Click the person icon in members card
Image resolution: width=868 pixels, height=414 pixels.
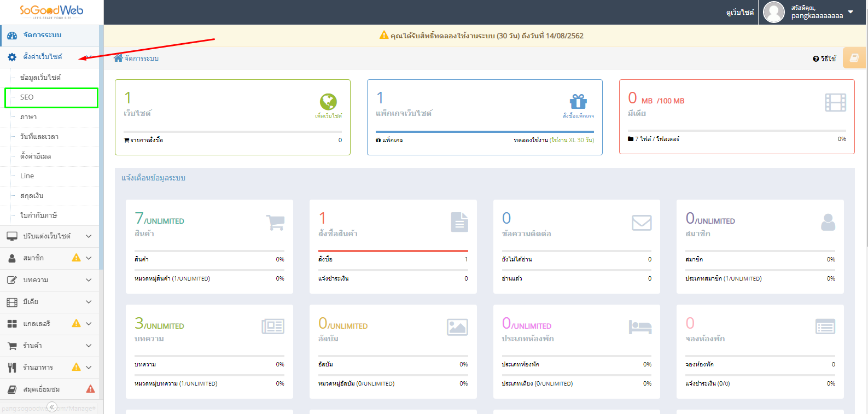(828, 222)
